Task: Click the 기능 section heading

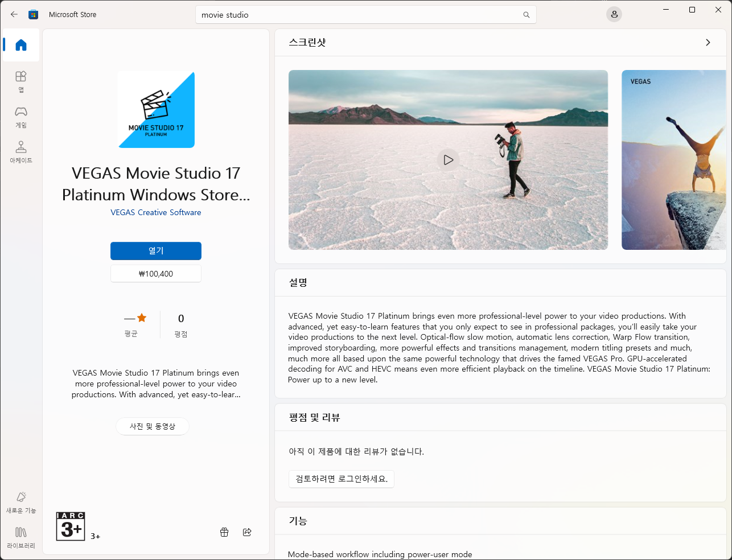Action: 298,521
